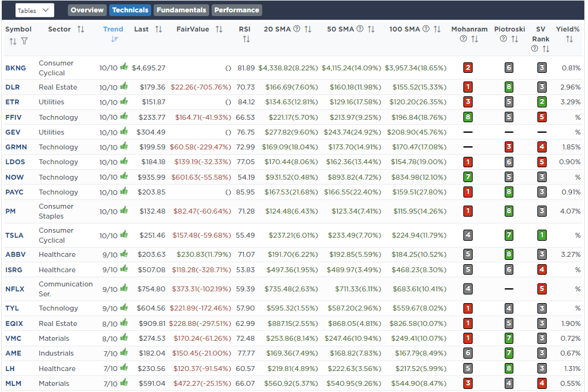Open GEV symbol link
The width and height of the screenshot is (588, 392).
tap(13, 133)
